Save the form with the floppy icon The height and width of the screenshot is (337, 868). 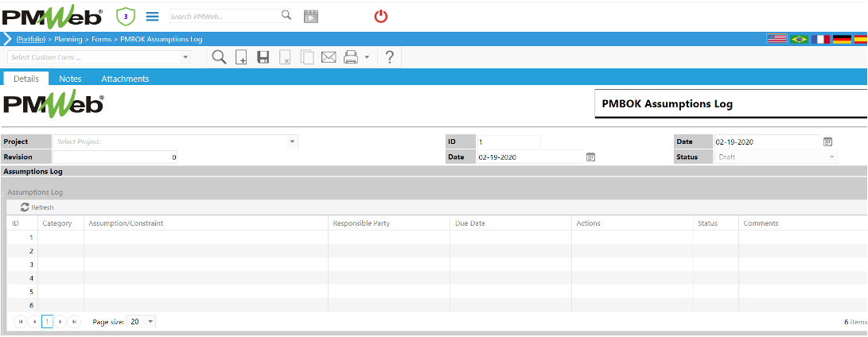pos(263,57)
